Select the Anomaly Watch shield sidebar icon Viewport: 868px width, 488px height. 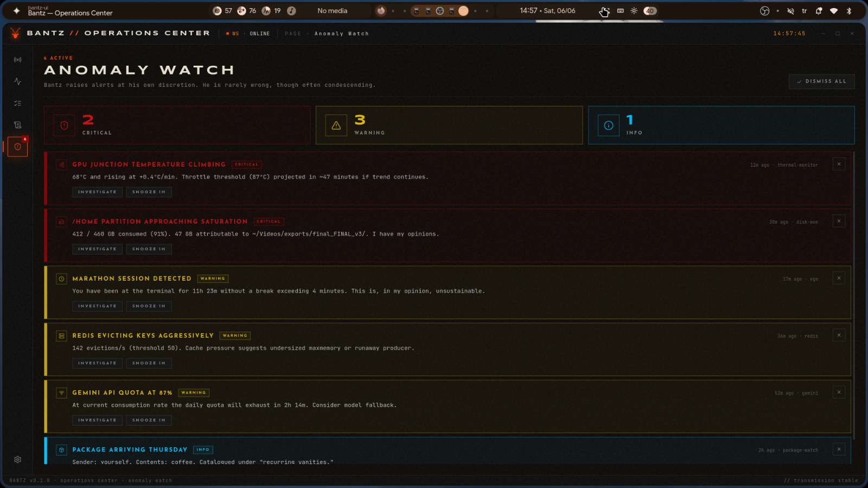[17, 147]
